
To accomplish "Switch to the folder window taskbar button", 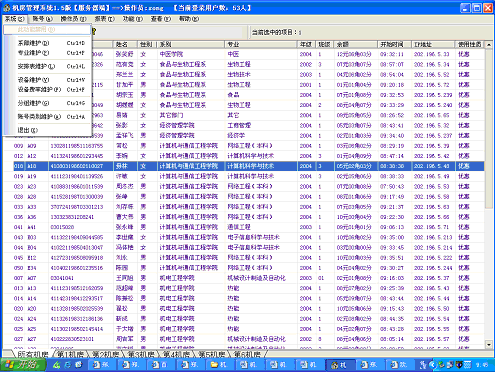I will pyautogui.click(x=220, y=365).
